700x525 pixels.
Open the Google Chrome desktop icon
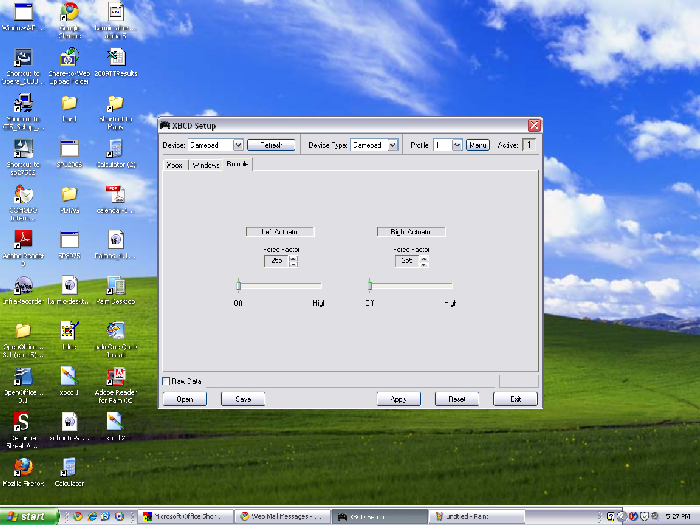click(68, 13)
